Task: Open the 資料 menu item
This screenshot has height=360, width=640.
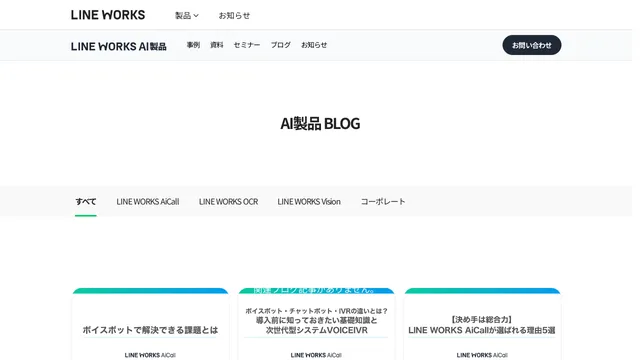Action: pos(217,45)
